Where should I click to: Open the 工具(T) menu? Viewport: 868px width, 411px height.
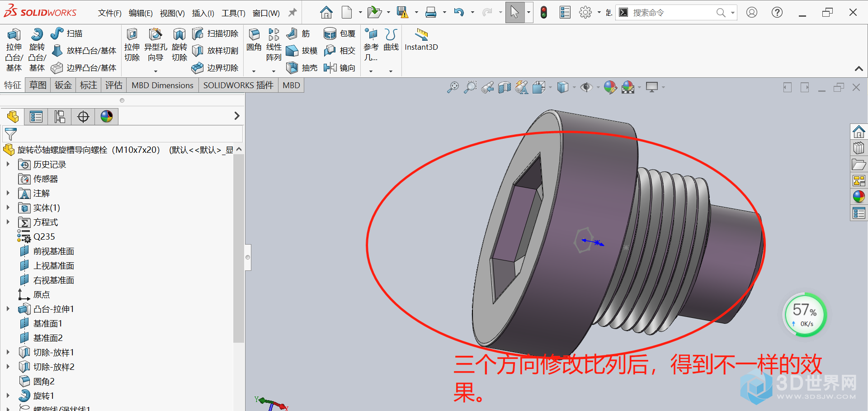[x=233, y=13]
